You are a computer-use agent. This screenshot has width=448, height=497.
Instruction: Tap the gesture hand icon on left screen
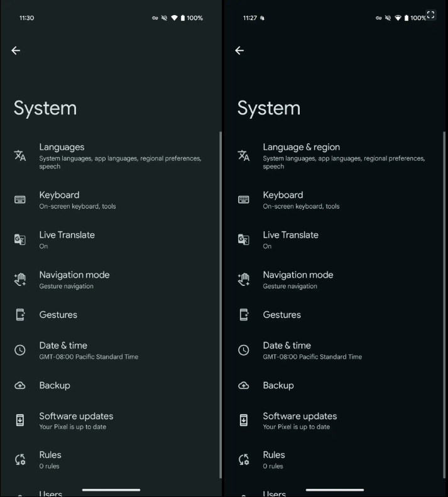point(20,279)
